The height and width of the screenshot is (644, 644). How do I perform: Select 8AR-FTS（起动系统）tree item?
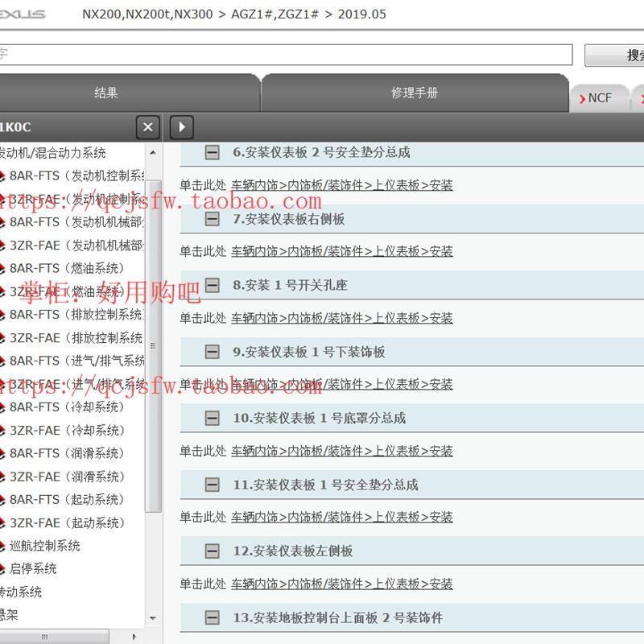click(67, 499)
